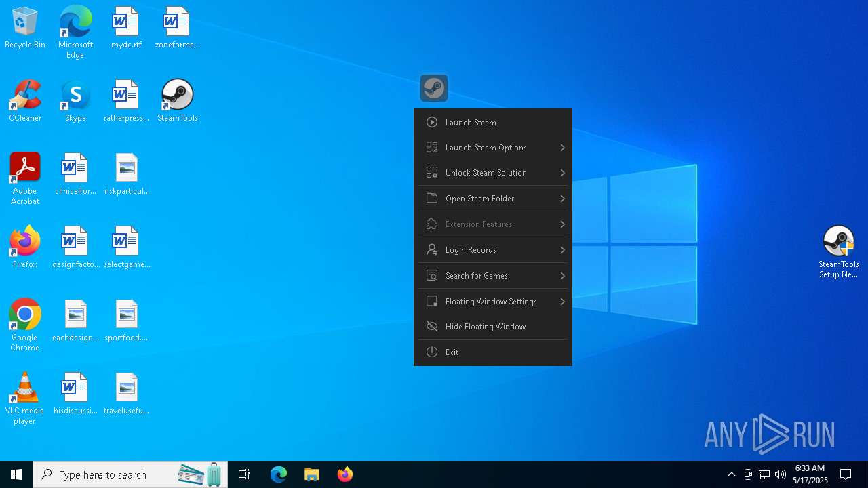Open Login Records submenu
Viewport: 868px width, 488px height.
(x=493, y=250)
